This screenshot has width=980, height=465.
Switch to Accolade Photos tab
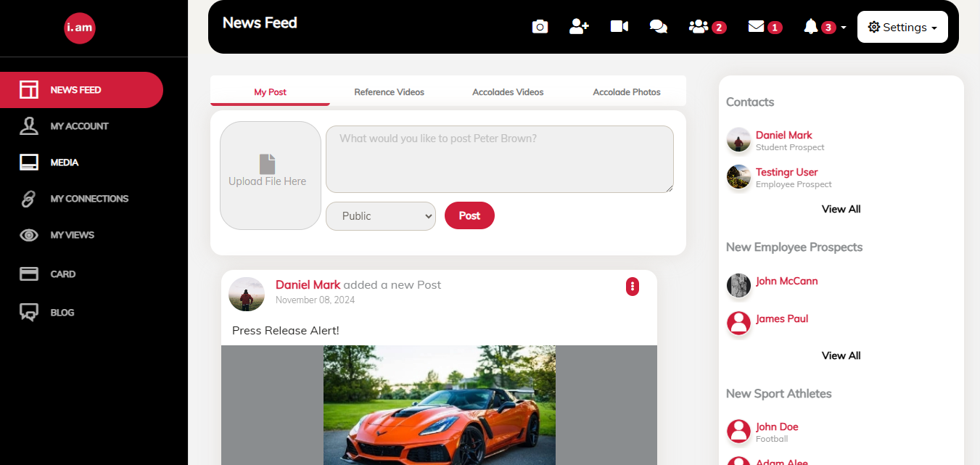627,92
